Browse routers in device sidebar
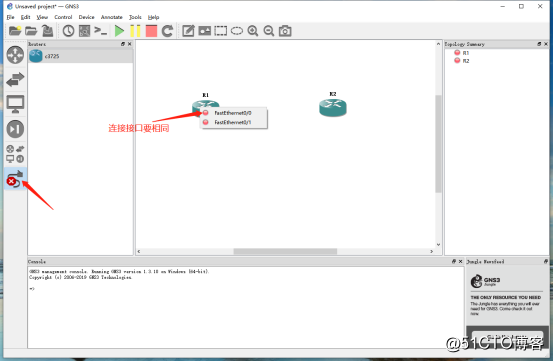This screenshot has height=362, width=554. click(15, 55)
